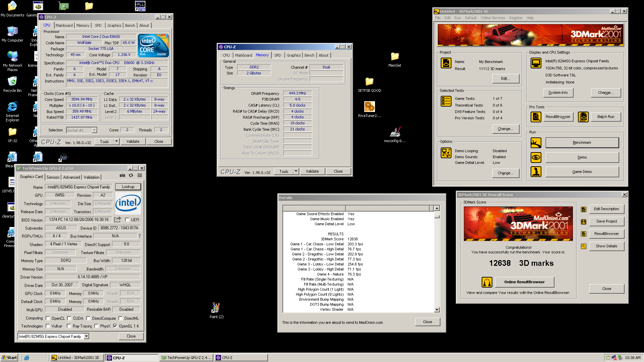Click Close in the Details window
The width and height of the screenshot is (644, 362).
click(428, 322)
